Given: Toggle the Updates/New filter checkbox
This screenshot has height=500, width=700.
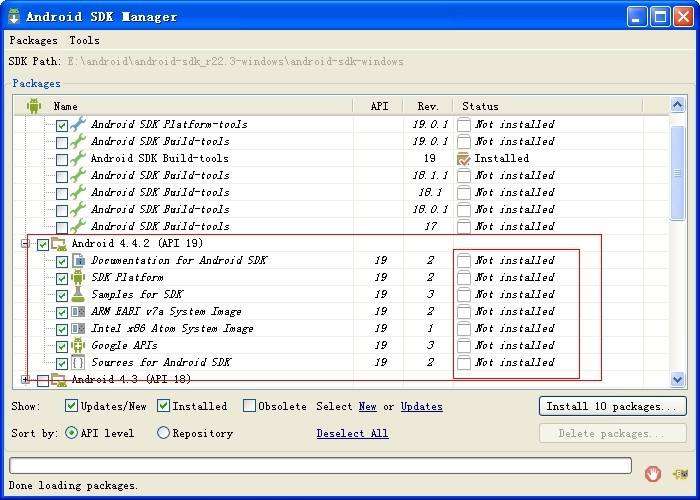Looking at the screenshot, I should (71, 405).
